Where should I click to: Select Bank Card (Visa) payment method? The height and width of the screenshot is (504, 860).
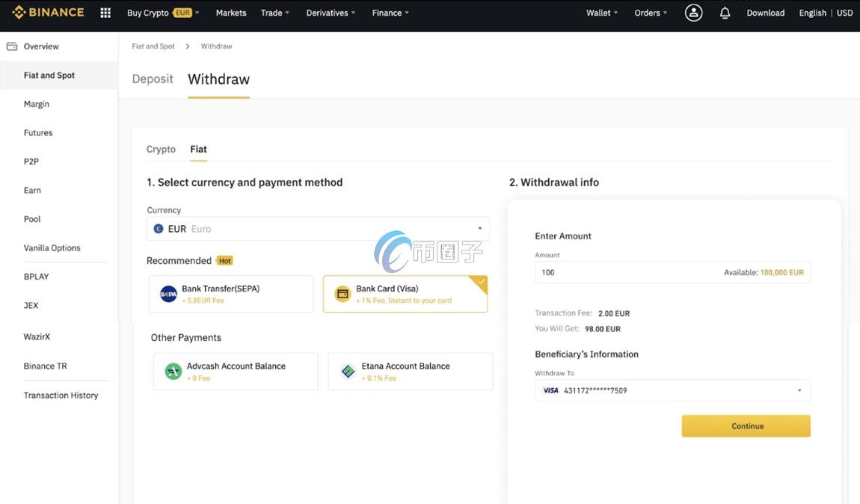(x=405, y=294)
